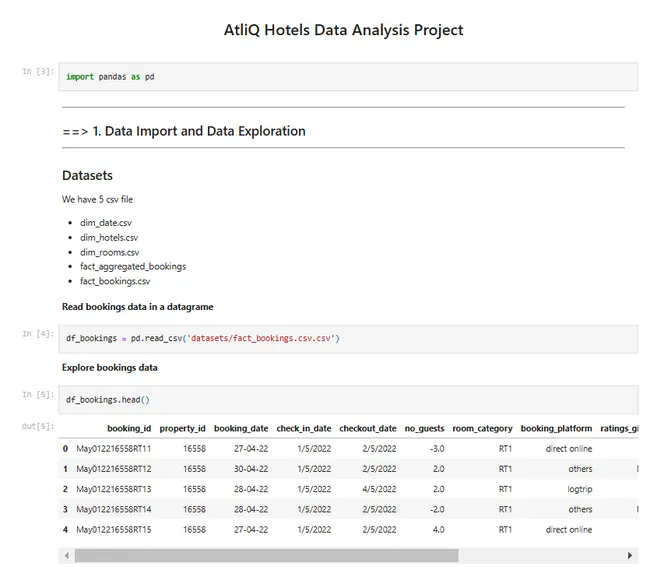The width and height of the screenshot is (650, 567).
Task: Click the checkout date 4/5/2022 cell
Action: pos(379,489)
